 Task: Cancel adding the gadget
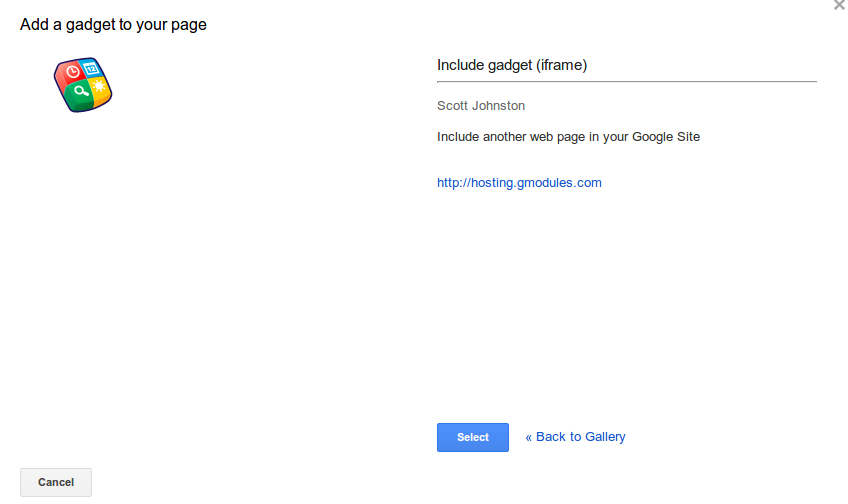56,482
